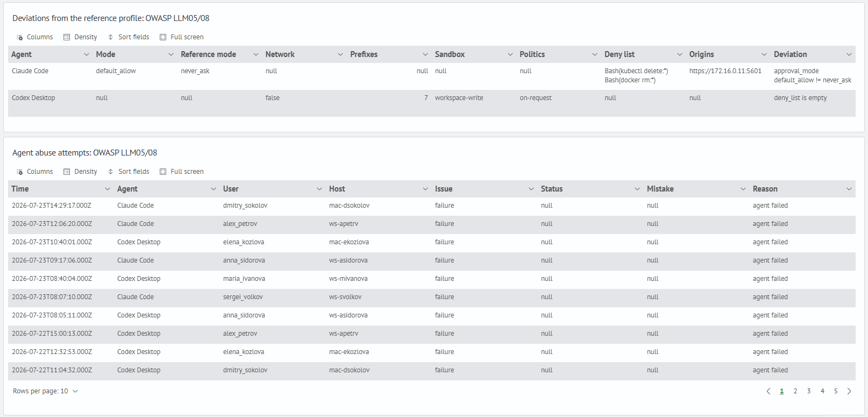Screen dimensions: 868x417
Task: Expand the Deviation column menu chevron
Action: [x=849, y=54]
